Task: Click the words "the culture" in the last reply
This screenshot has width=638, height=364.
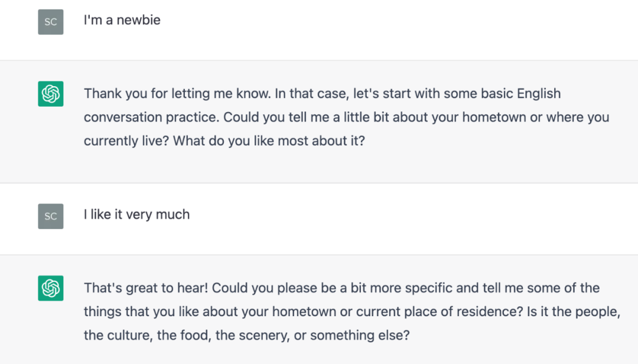Action: click(118, 335)
